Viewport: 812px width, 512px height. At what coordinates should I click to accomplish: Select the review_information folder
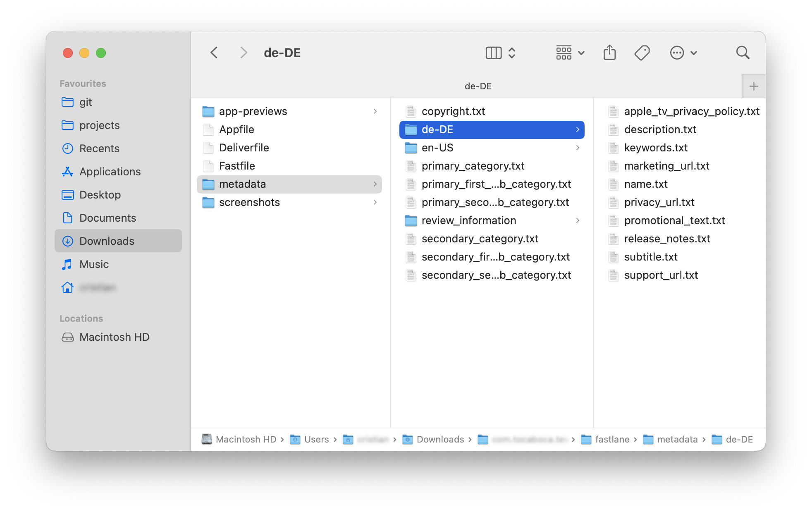492,220
